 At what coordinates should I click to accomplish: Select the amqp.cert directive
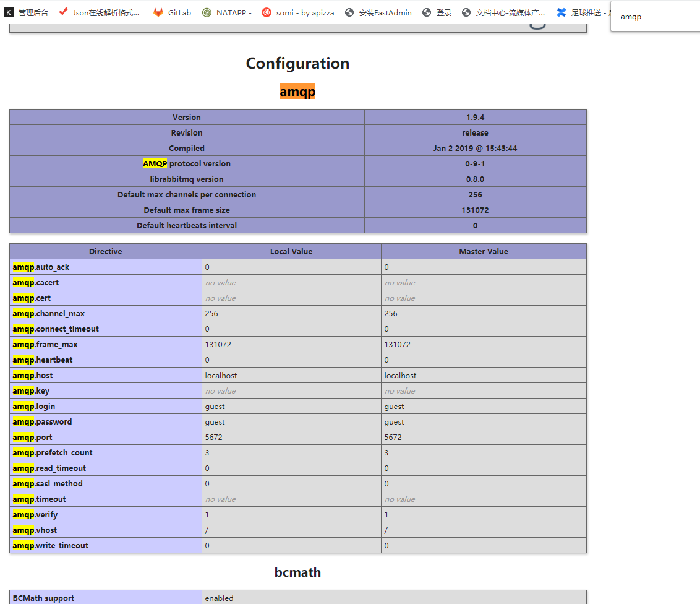pos(32,298)
